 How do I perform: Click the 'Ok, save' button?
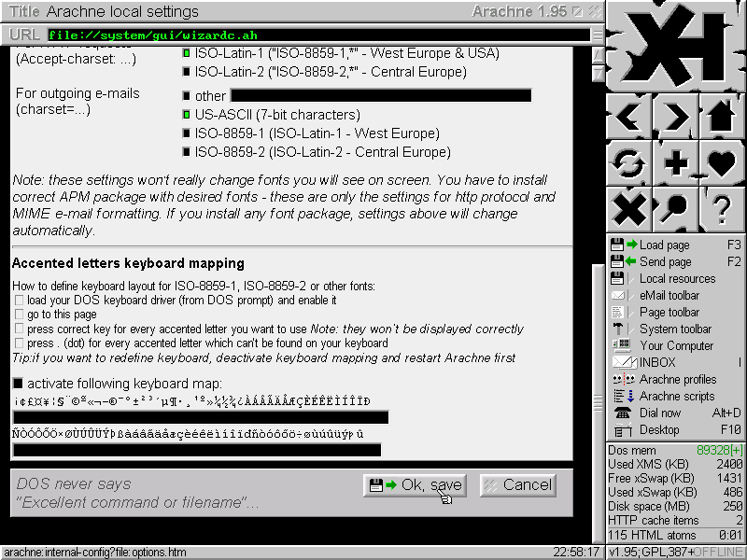[415, 485]
